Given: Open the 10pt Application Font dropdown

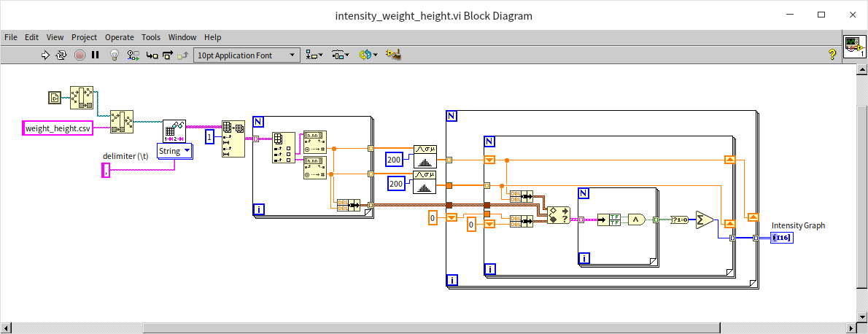Looking at the screenshot, I should [x=247, y=55].
